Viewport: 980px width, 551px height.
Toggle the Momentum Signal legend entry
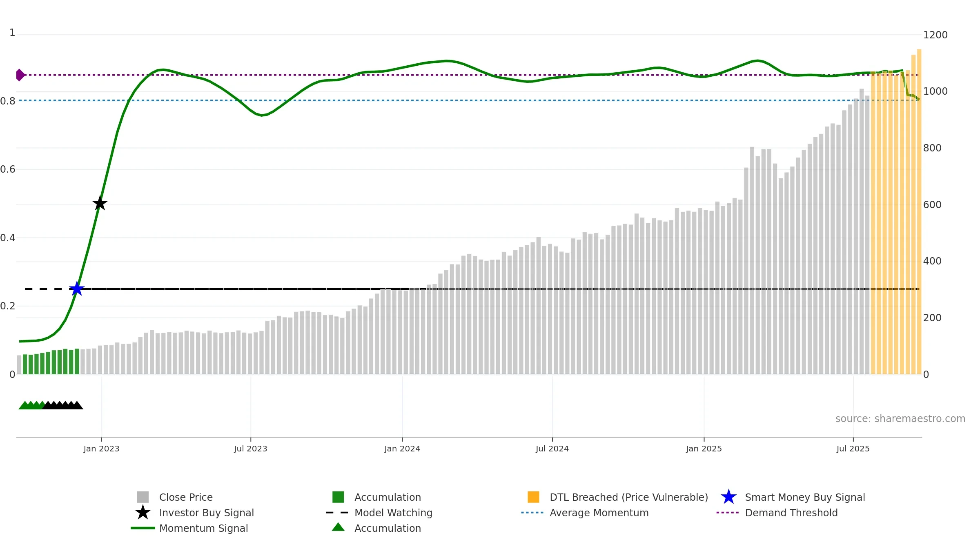pos(203,528)
